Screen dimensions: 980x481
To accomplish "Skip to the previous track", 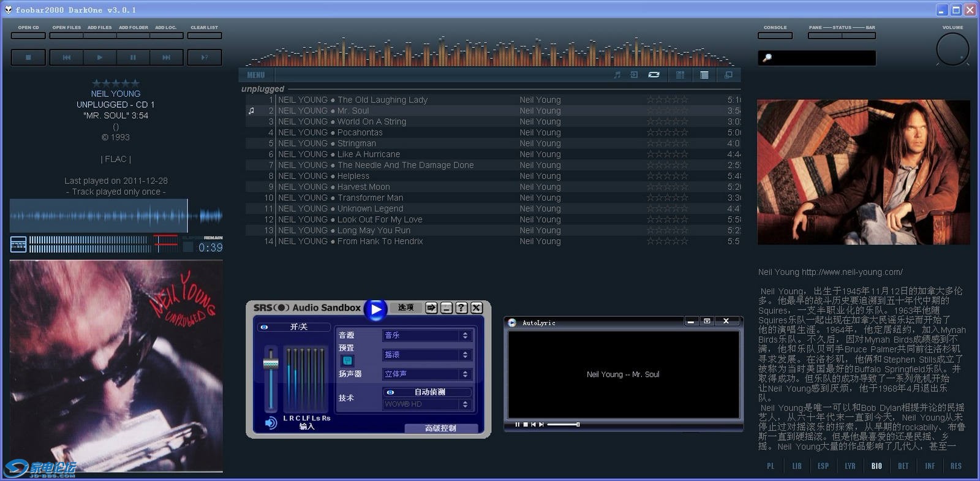I will (66, 57).
